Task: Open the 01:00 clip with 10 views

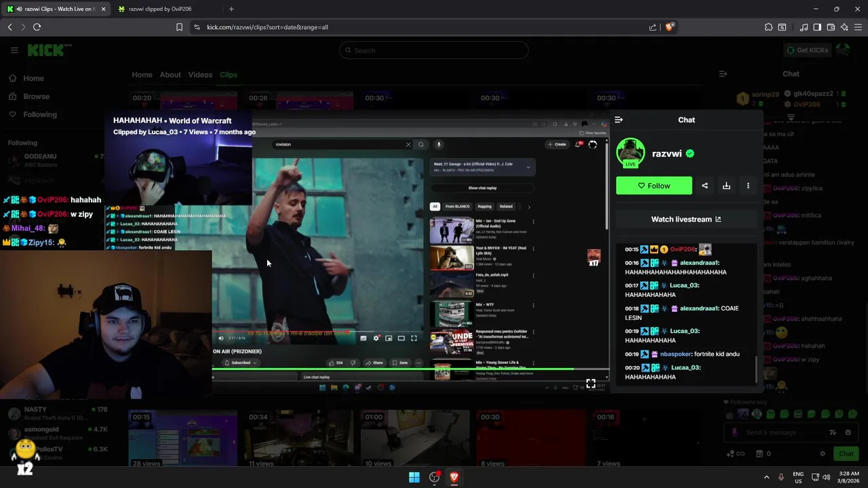Action: point(415,439)
